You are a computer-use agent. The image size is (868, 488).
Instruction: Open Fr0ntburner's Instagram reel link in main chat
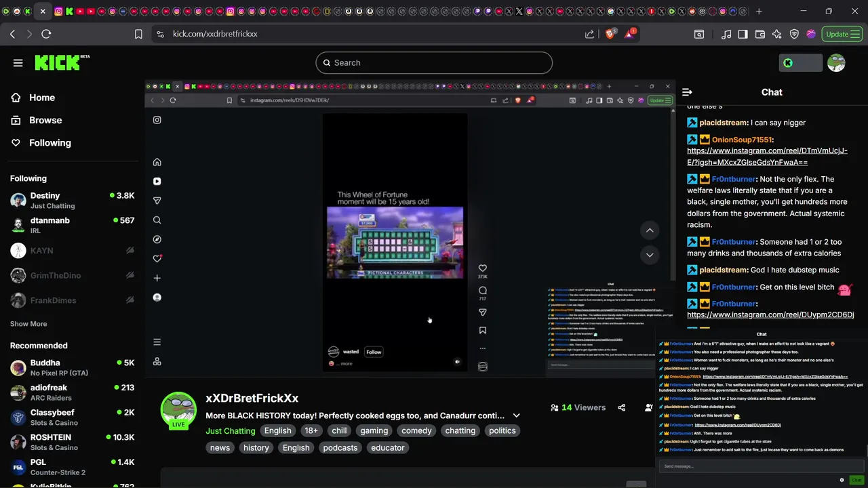[770, 314]
